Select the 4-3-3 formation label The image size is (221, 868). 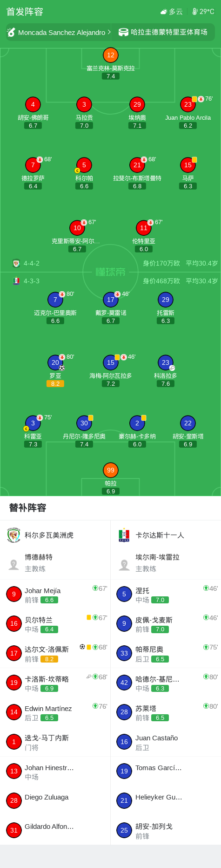coord(32,281)
